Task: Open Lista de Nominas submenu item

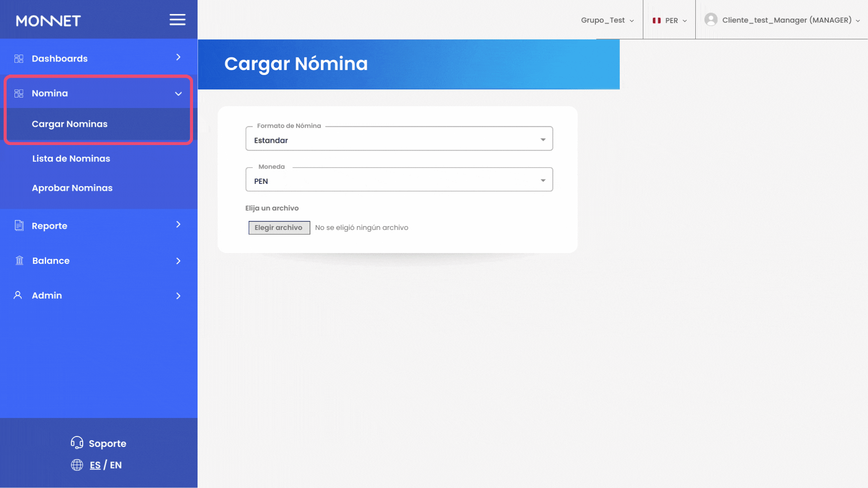Action: click(71, 159)
